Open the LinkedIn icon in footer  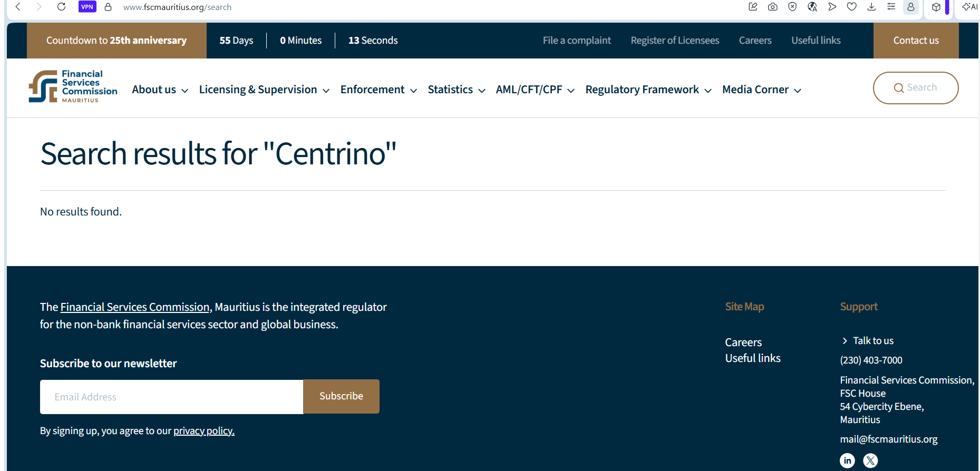(x=847, y=460)
